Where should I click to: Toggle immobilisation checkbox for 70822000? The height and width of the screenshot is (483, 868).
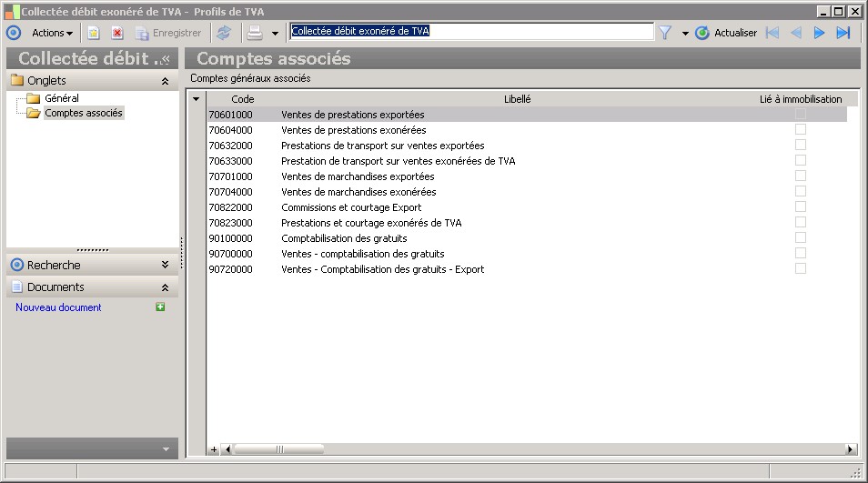[x=801, y=206]
